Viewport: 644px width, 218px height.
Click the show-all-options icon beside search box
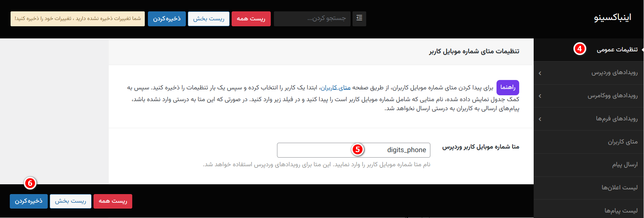[359, 18]
